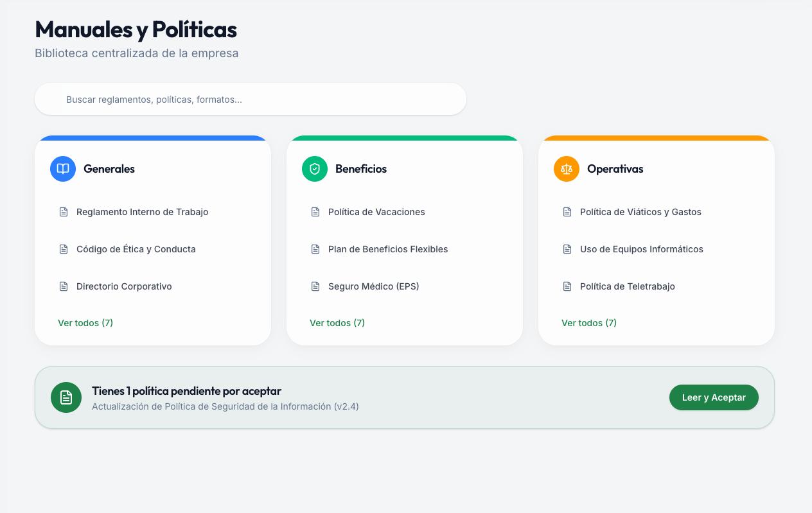Open Política de Vacaciones

405,212
